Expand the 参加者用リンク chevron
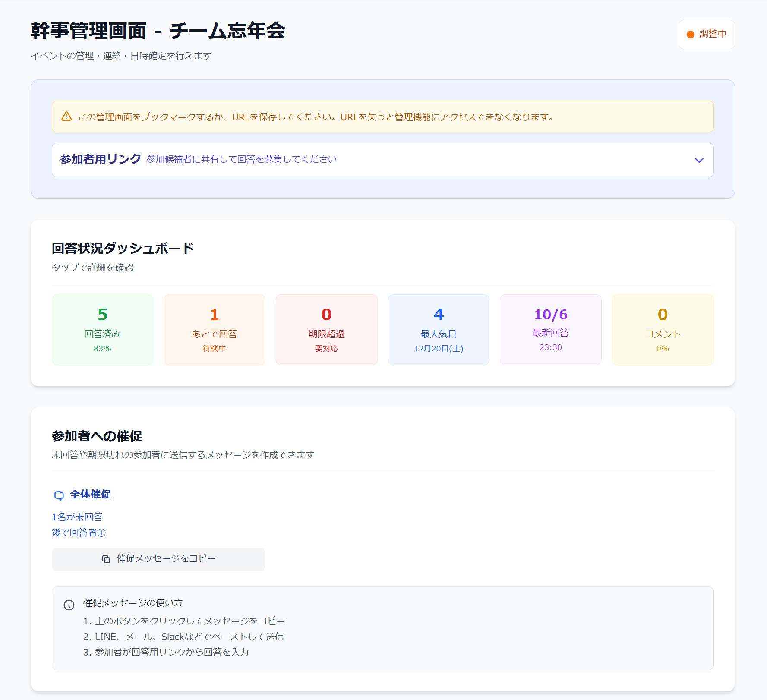This screenshot has height=700, width=767. coord(699,160)
